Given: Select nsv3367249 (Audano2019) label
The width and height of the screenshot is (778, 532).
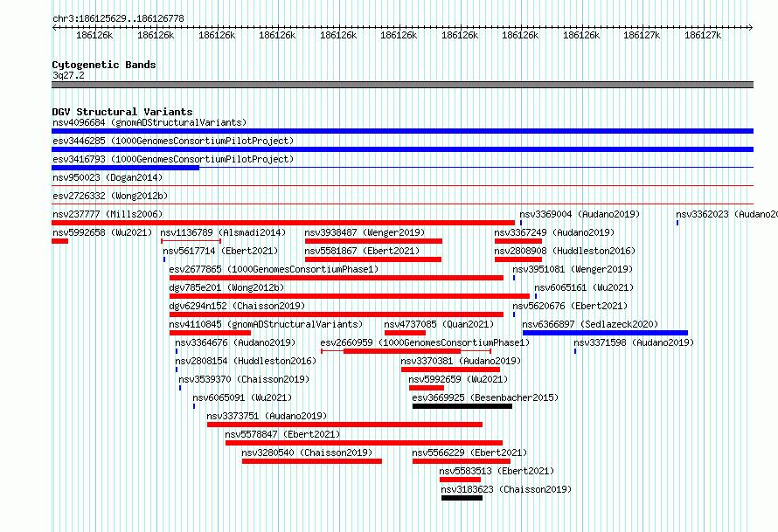Looking at the screenshot, I should [x=554, y=232].
